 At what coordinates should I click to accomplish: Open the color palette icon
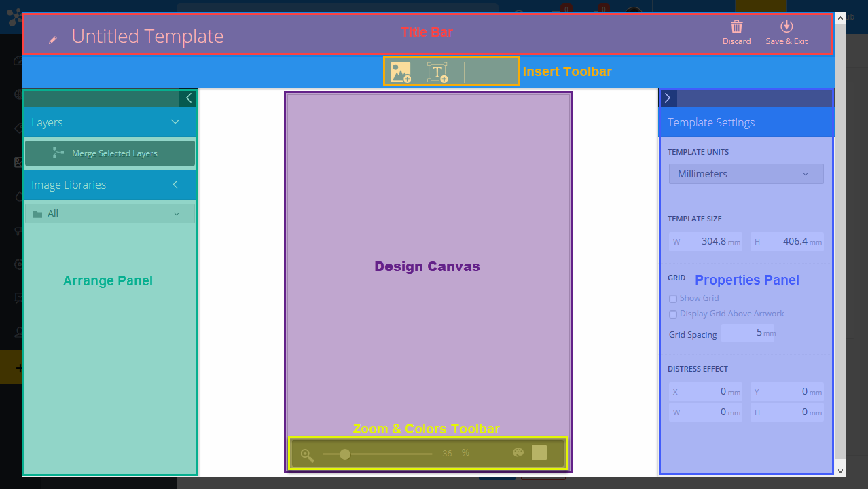click(518, 452)
